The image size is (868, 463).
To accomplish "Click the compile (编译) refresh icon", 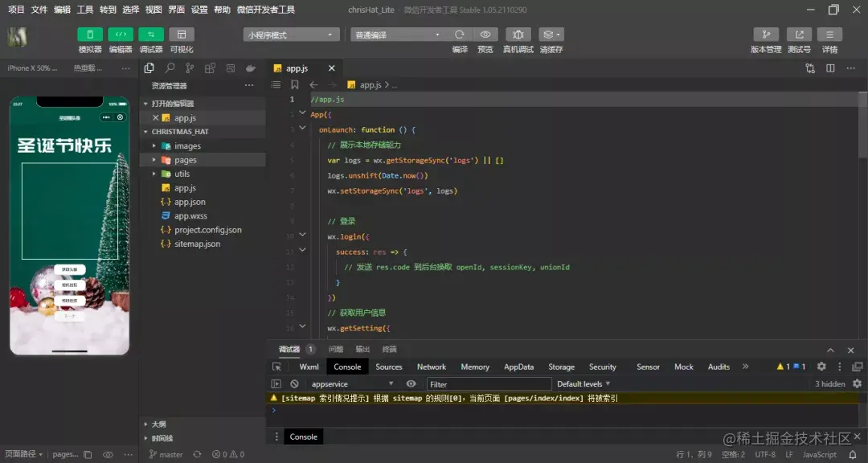I will pos(460,35).
